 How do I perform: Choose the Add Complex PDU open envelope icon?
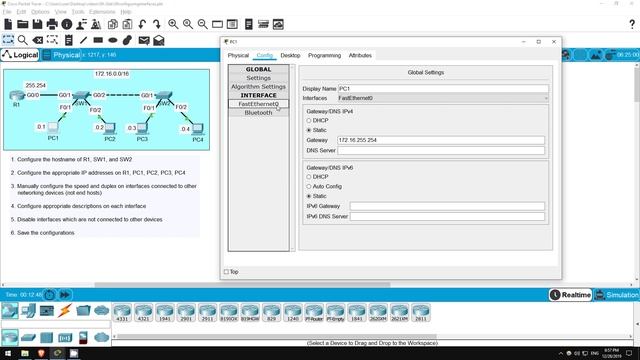[159, 40]
